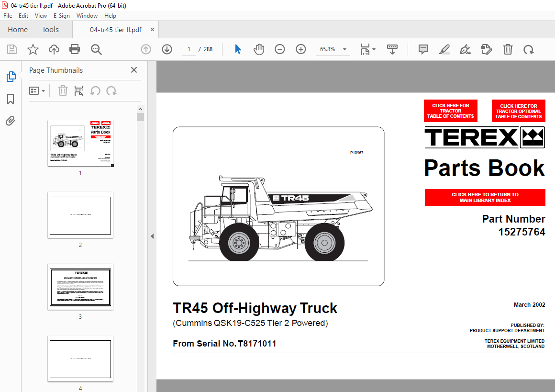Click the TEREX logo on page

point(485,137)
